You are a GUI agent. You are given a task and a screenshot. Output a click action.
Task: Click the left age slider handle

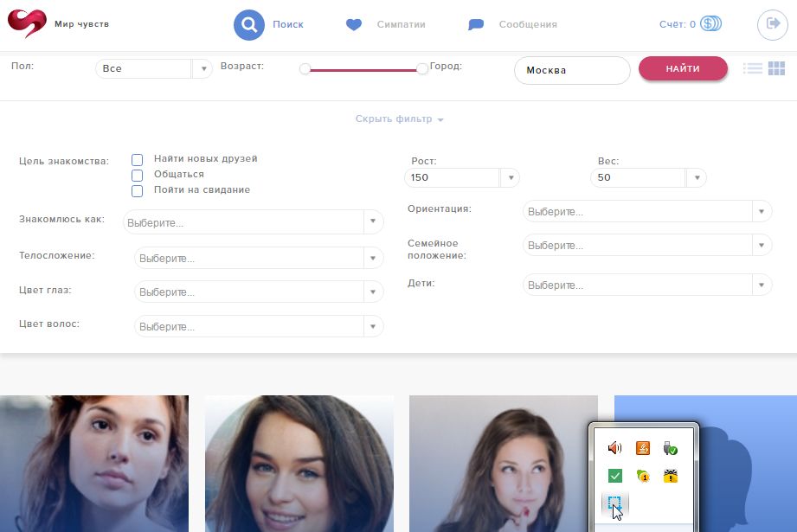coord(305,69)
